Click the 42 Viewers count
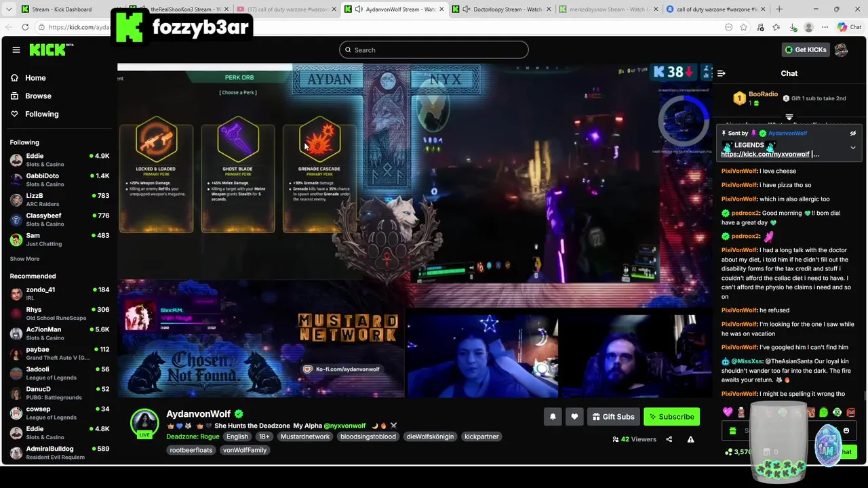This screenshot has height=488, width=868. coord(634,439)
